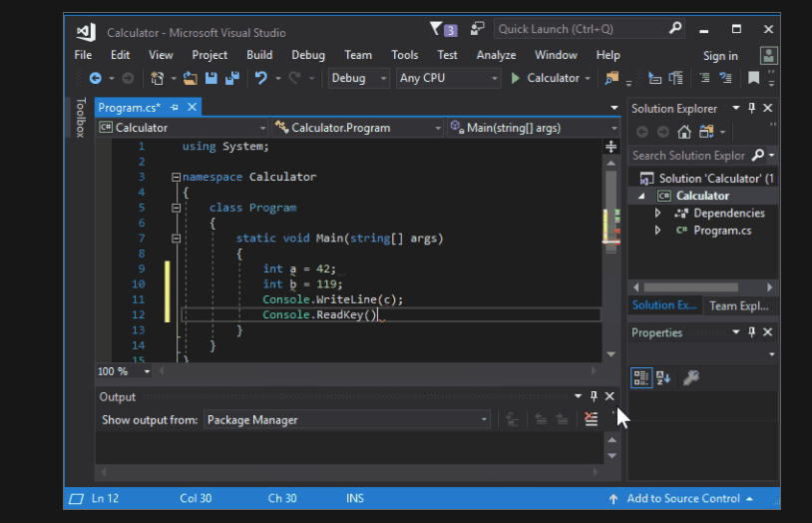812x523 pixels.
Task: Collapse the namespace Calculator code block
Action: (x=177, y=178)
